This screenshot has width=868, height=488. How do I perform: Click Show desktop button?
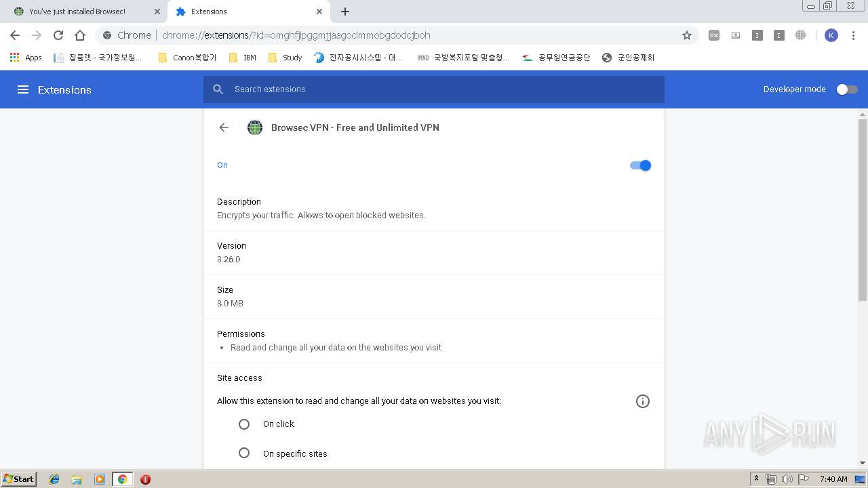click(861, 479)
